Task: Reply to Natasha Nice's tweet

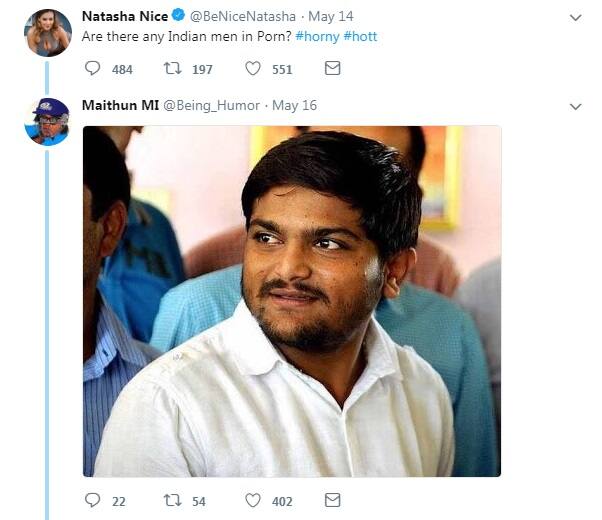Action: tap(93, 69)
